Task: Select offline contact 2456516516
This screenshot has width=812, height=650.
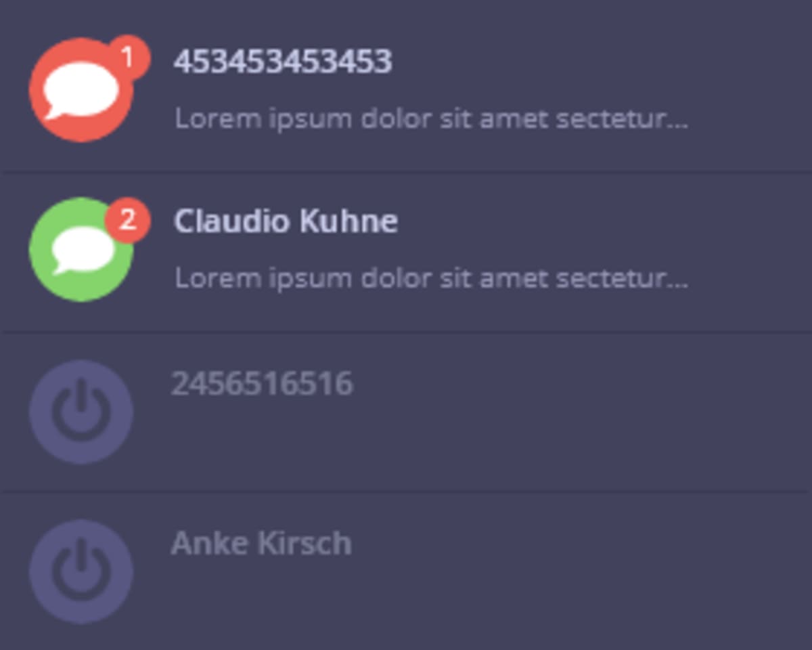Action: coord(262,384)
